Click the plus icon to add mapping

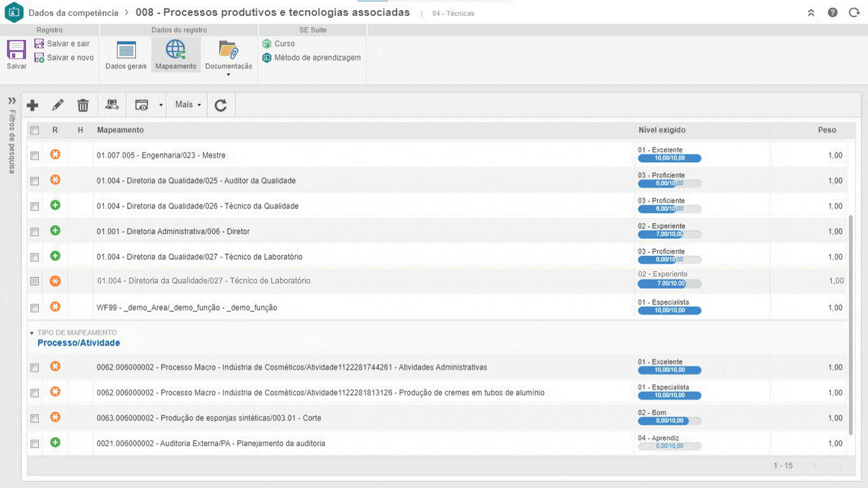32,105
